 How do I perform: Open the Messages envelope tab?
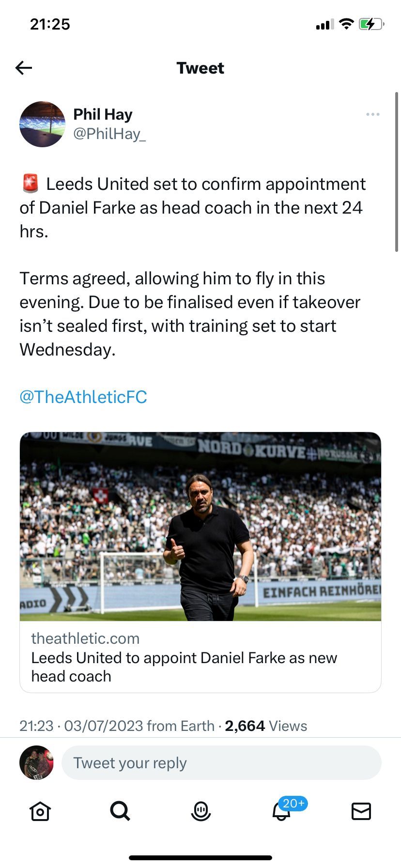pos(361,811)
